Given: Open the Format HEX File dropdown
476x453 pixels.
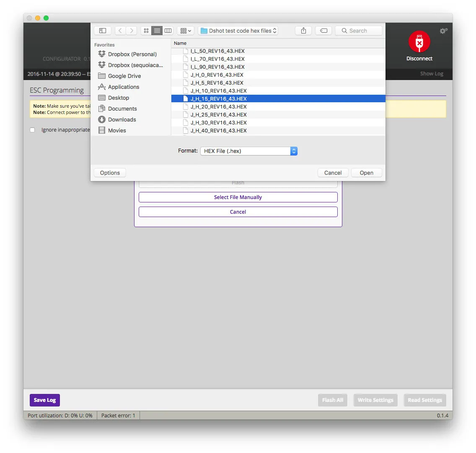Looking at the screenshot, I should pyautogui.click(x=249, y=151).
